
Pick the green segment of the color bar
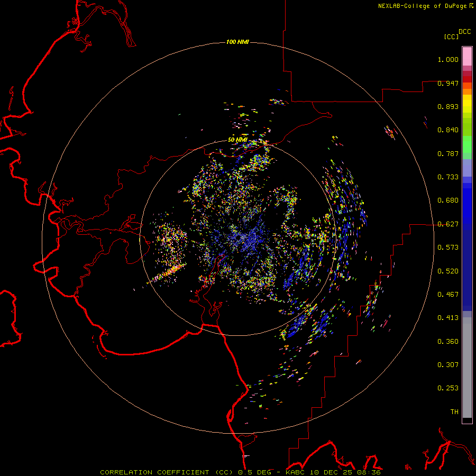(x=467, y=144)
